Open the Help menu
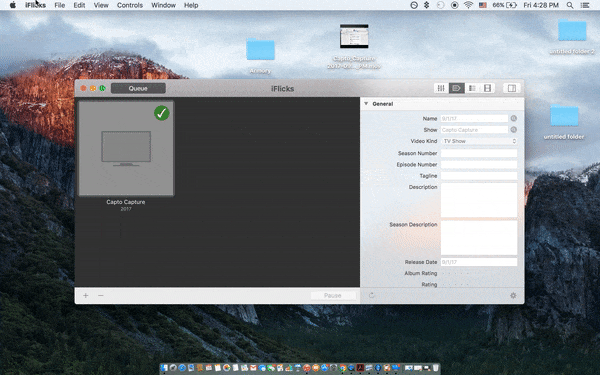 191,5
